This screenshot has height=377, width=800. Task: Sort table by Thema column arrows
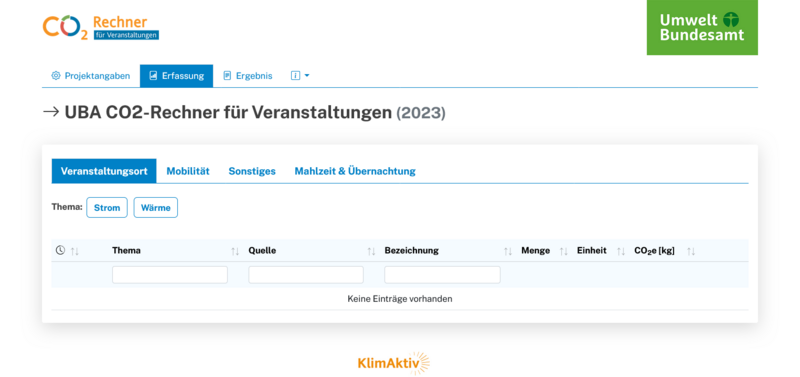235,251
